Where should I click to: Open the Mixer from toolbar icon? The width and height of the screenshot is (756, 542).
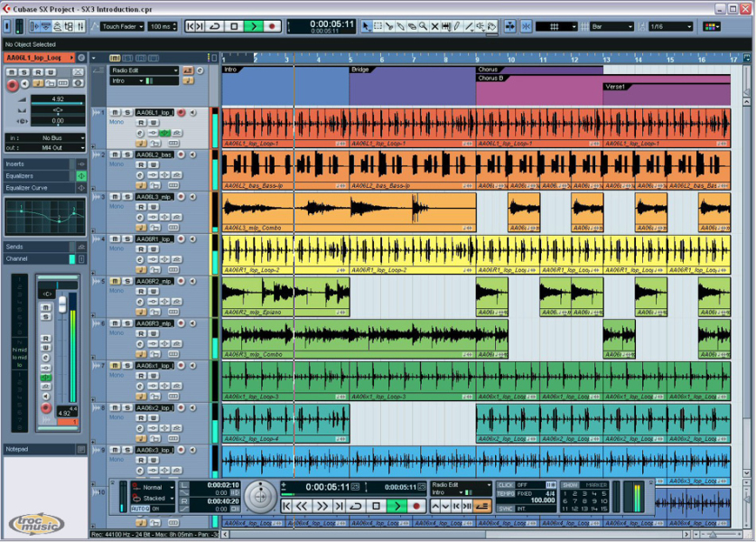point(80,26)
